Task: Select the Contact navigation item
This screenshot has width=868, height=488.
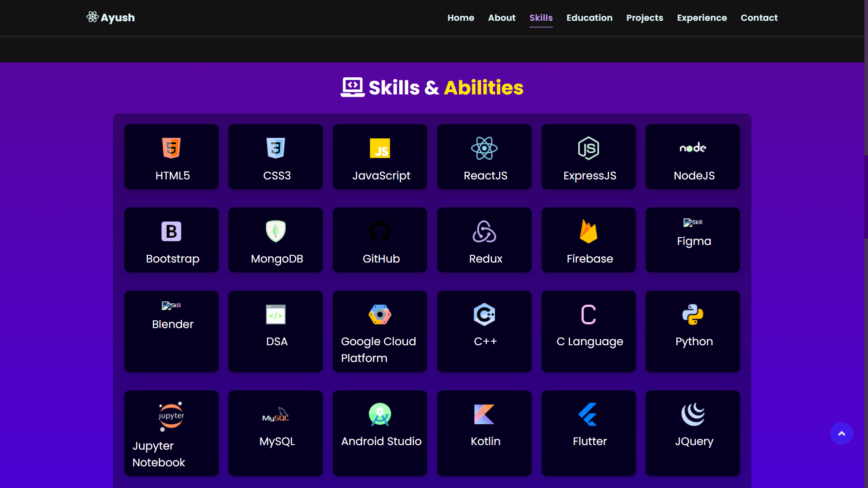Action: (759, 18)
